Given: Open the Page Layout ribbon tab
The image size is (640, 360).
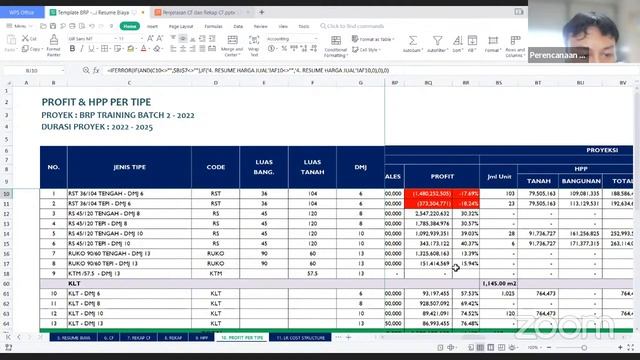Looking at the screenshot, I should click(x=181, y=26).
